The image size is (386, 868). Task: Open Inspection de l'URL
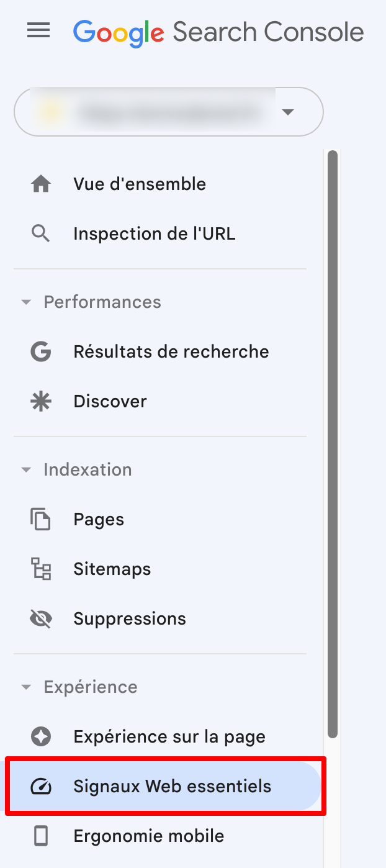pyautogui.click(x=154, y=233)
